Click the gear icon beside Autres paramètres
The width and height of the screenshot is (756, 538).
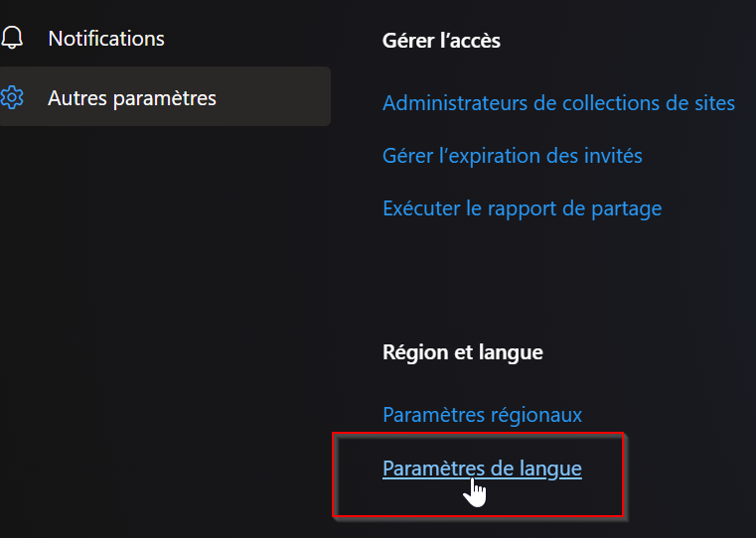click(12, 97)
